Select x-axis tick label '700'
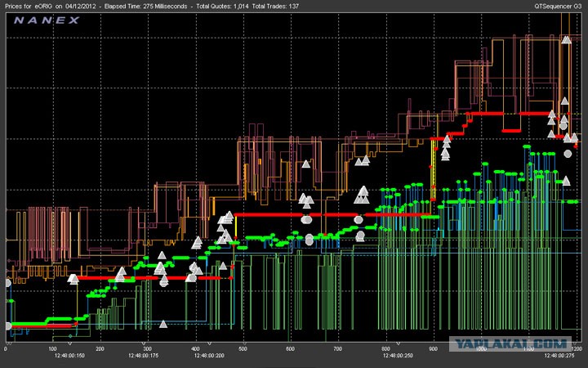The width and height of the screenshot is (588, 368). pos(338,349)
